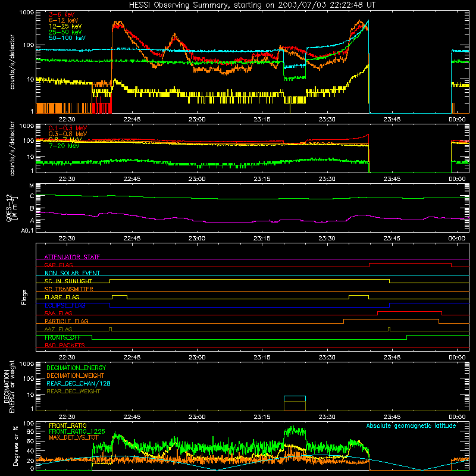Screen dimensions: 476x476
Task: Click the PARTICLE_FLAG label
Action: pos(67,321)
